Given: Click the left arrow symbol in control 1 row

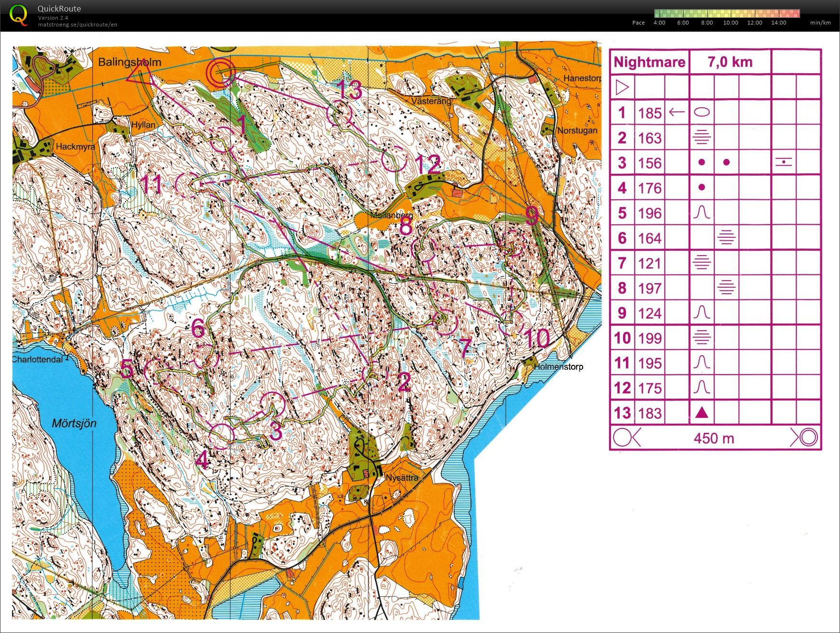Looking at the screenshot, I should [677, 113].
